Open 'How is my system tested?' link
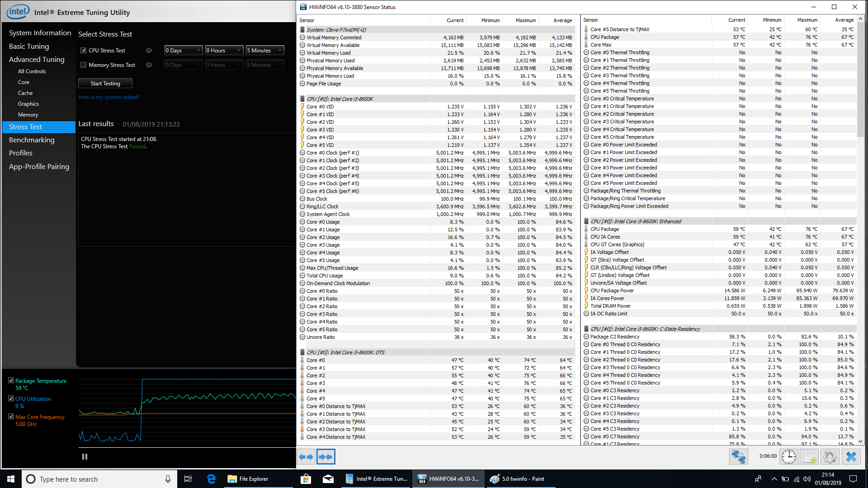This screenshot has width=868, height=488. [109, 97]
